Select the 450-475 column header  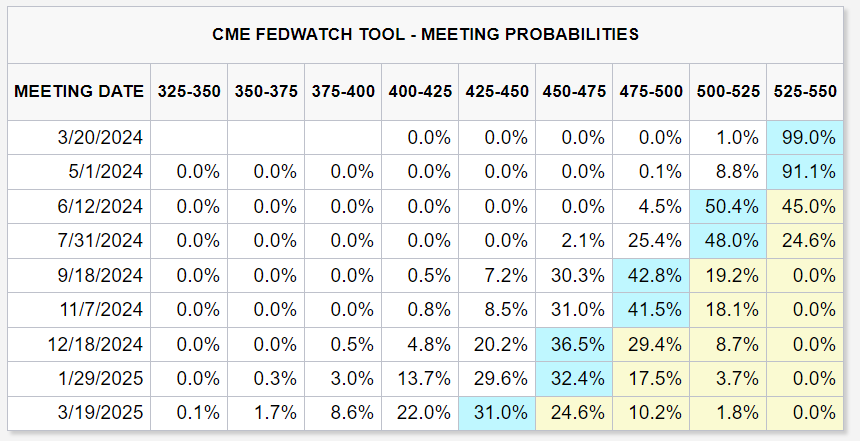click(x=574, y=91)
